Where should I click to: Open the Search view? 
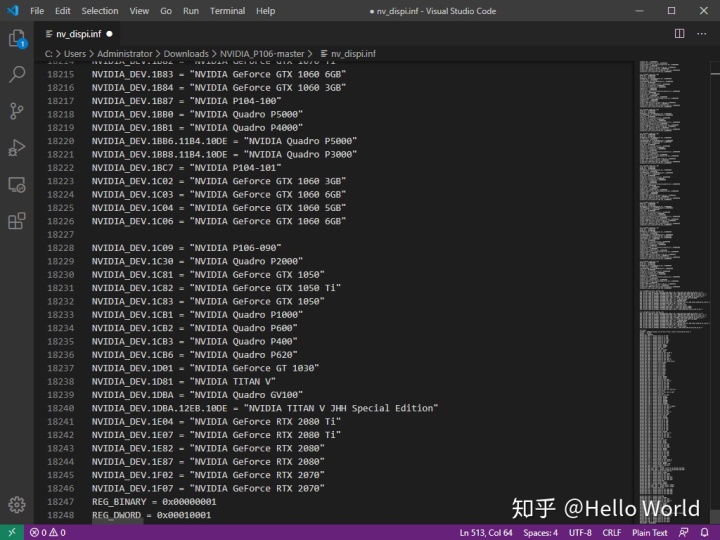click(x=17, y=74)
